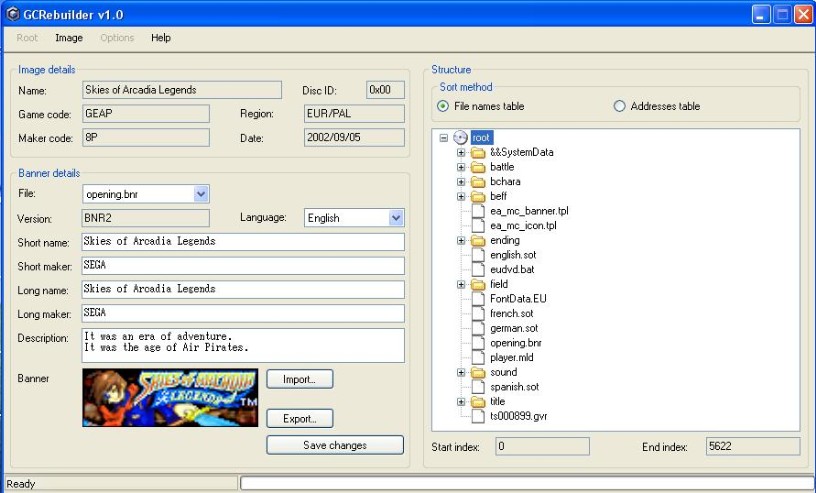Click the Description text area
Screen dimensions: 816x493
tap(243, 345)
